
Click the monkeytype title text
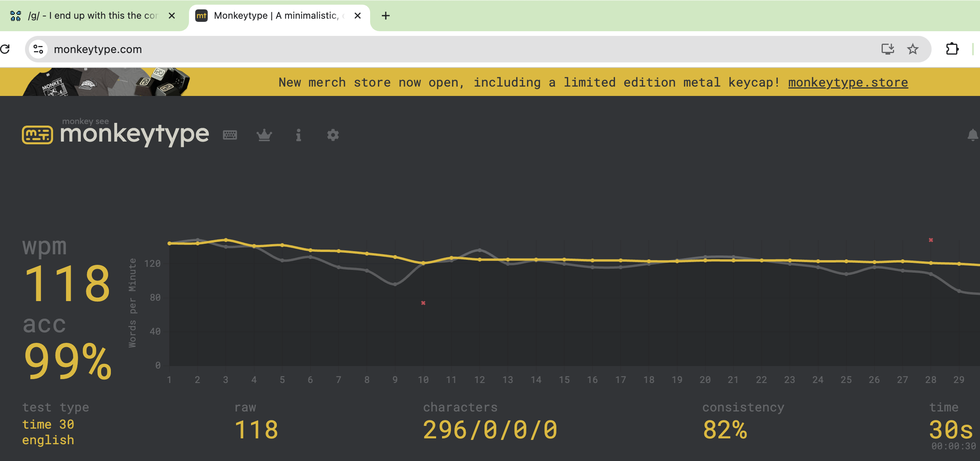[x=135, y=134]
